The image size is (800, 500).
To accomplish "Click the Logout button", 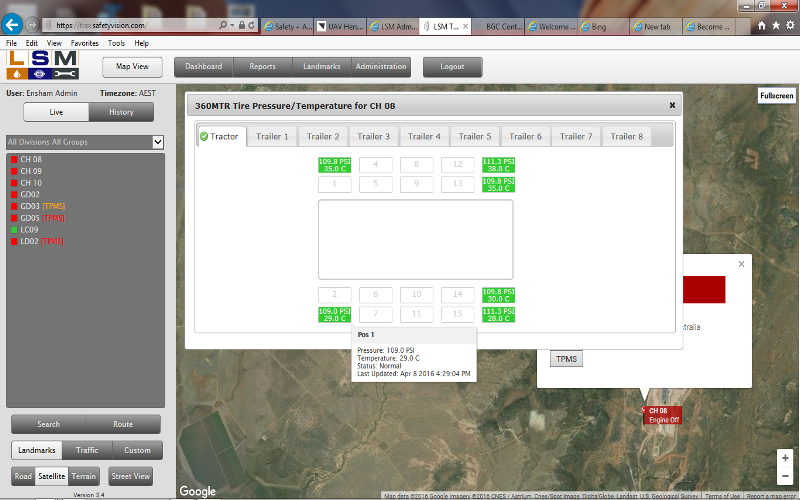I will [x=452, y=67].
